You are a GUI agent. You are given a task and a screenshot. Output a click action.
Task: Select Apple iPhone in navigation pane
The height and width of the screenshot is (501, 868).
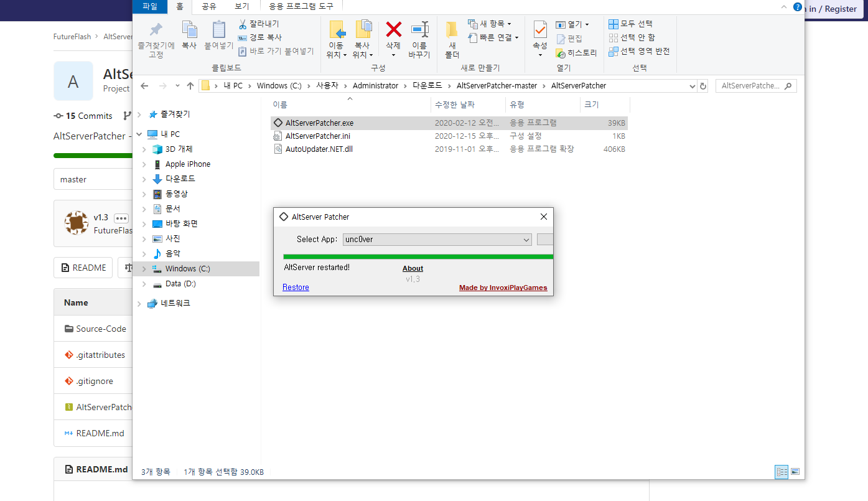click(x=188, y=164)
